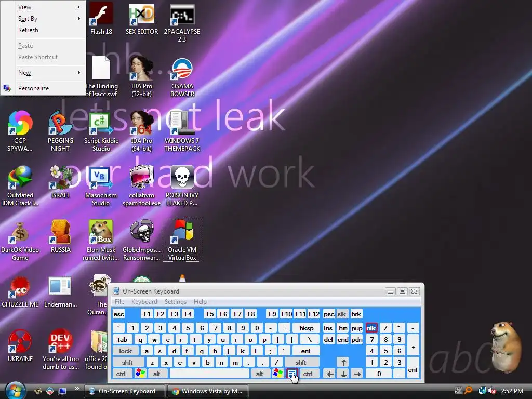
Task: Choose Refresh in context menu
Action: (44, 30)
